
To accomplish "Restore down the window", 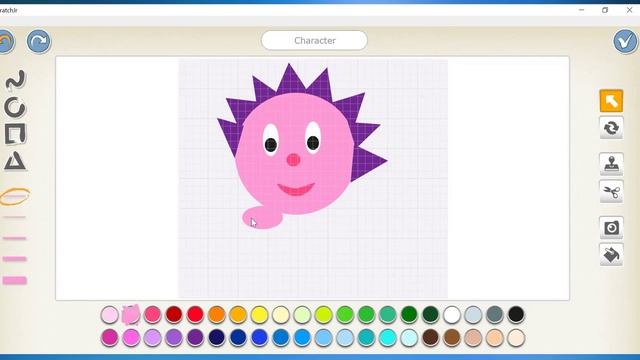I will (x=605, y=10).
